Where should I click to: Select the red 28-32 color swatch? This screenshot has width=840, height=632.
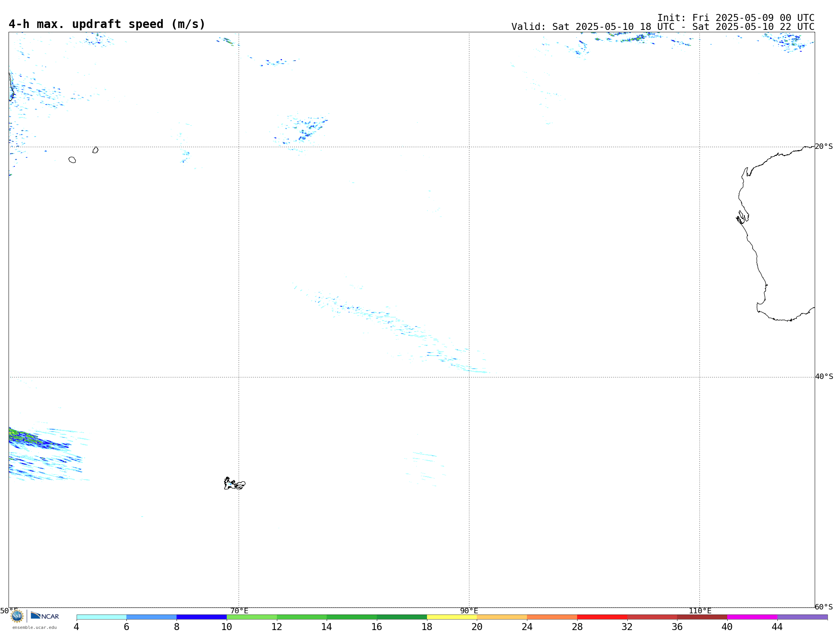[x=602, y=617]
